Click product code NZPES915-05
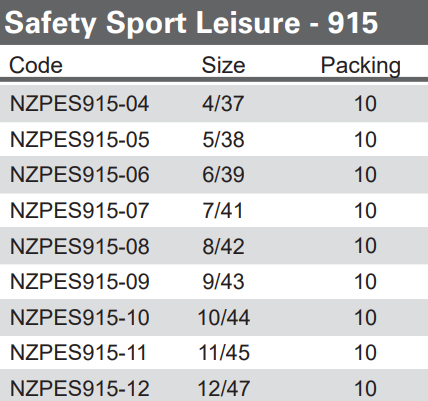Screen dimensions: 428x401 point(80,139)
